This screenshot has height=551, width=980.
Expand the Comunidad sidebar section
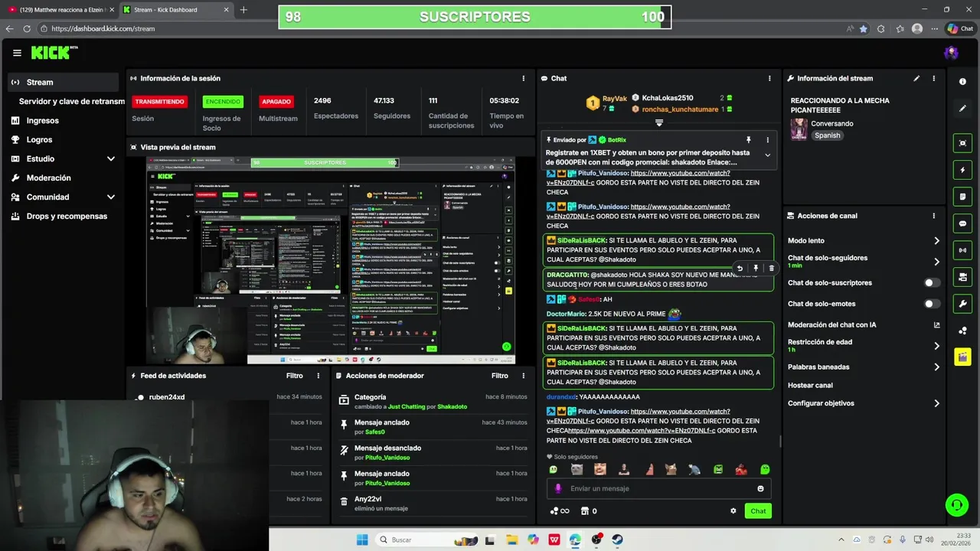click(110, 197)
